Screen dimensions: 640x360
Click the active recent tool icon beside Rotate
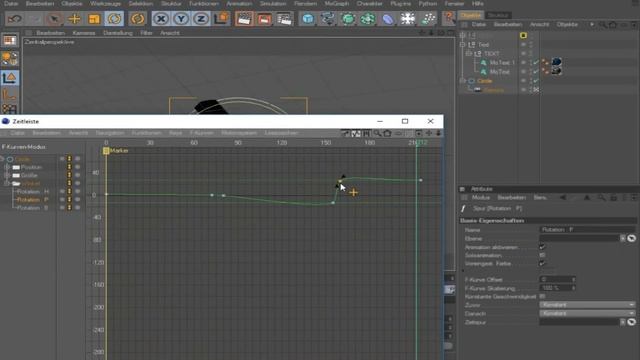[x=138, y=19]
